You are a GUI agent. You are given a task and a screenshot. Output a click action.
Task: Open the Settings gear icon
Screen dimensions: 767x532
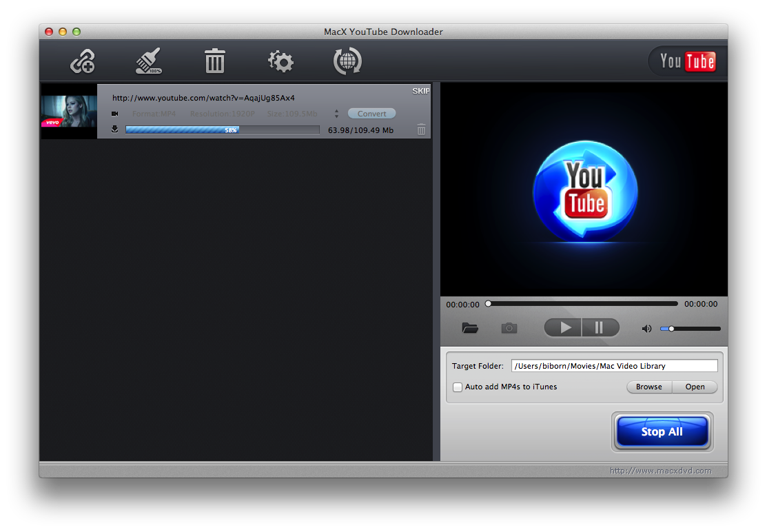click(280, 61)
